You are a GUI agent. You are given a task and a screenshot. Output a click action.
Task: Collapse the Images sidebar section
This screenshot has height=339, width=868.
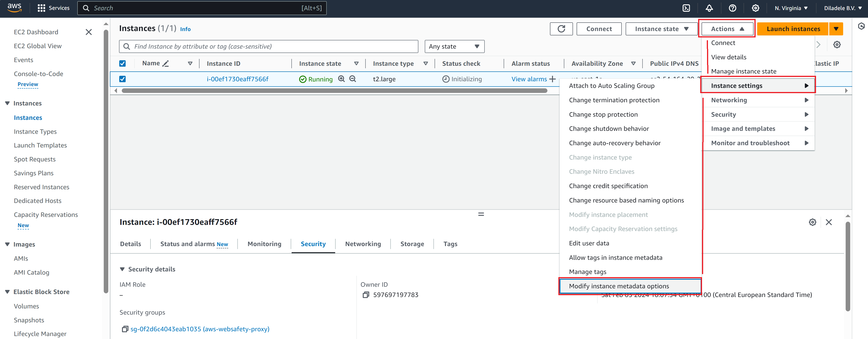tap(7, 244)
